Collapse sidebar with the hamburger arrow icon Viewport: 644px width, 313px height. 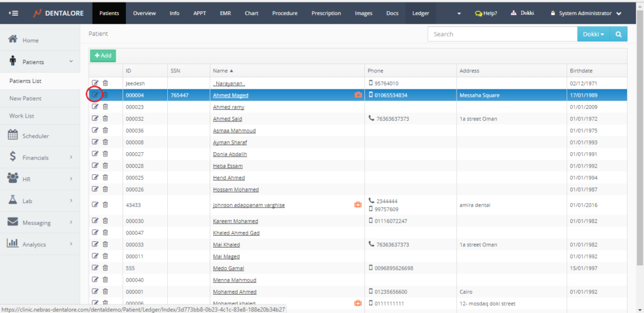14,13
